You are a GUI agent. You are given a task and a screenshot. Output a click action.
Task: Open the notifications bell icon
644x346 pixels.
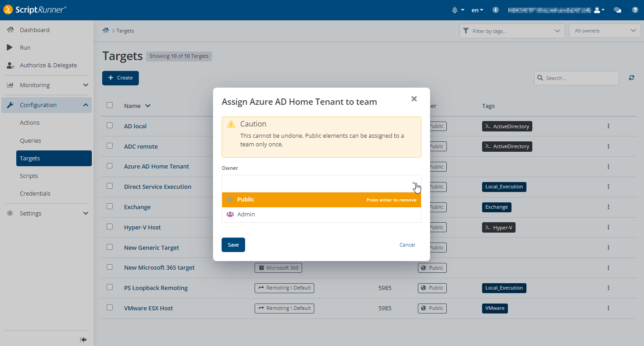click(x=455, y=10)
